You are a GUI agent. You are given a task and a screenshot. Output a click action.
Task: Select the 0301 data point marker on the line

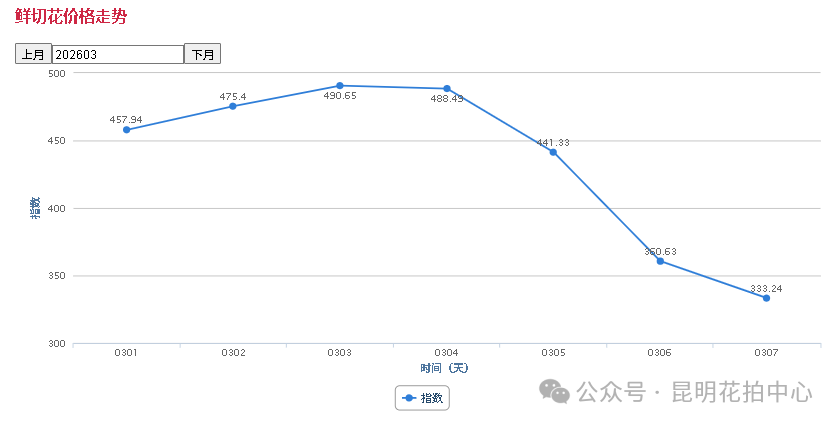(x=126, y=130)
